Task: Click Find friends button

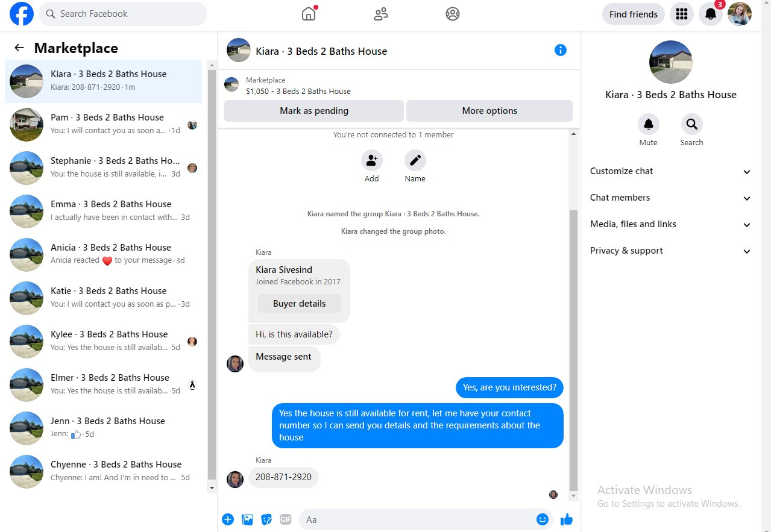Action: [634, 14]
